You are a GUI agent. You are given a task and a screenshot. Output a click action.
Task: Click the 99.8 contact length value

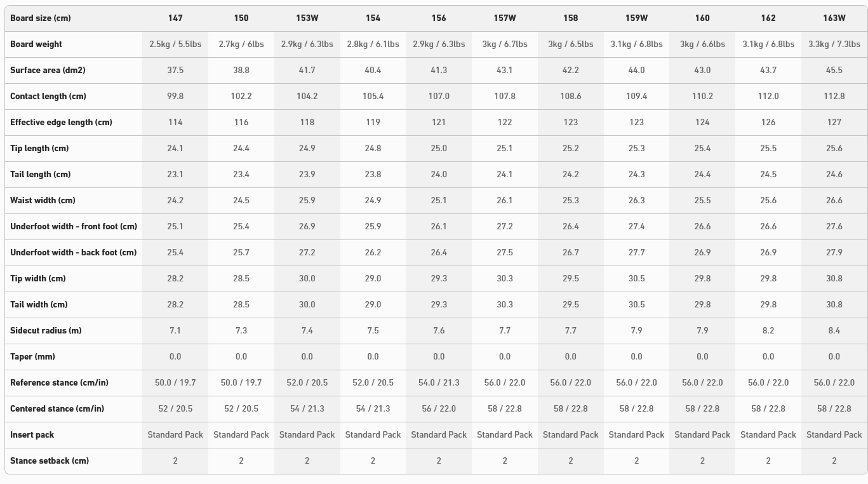[x=175, y=96]
